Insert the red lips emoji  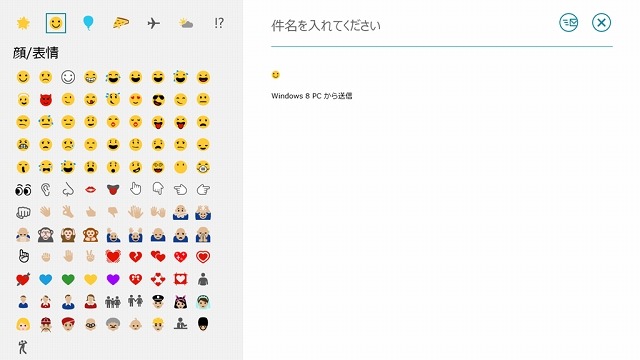tap(91, 189)
